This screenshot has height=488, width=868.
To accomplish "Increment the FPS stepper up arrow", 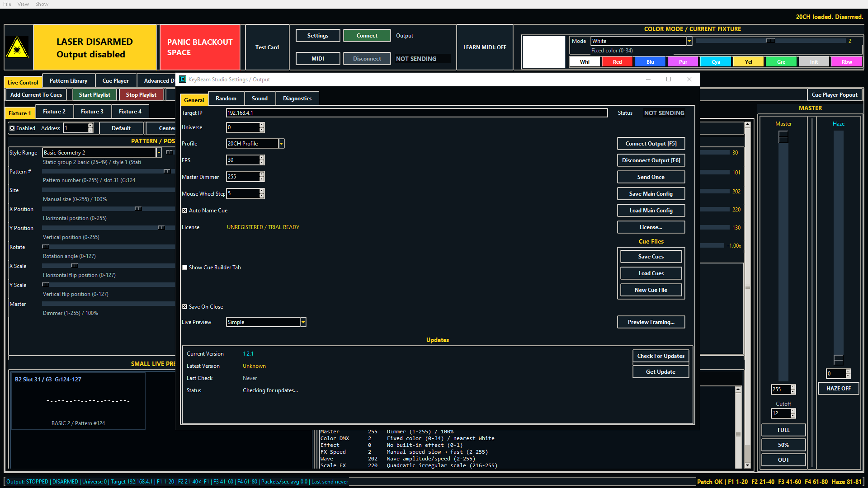I will [262, 158].
